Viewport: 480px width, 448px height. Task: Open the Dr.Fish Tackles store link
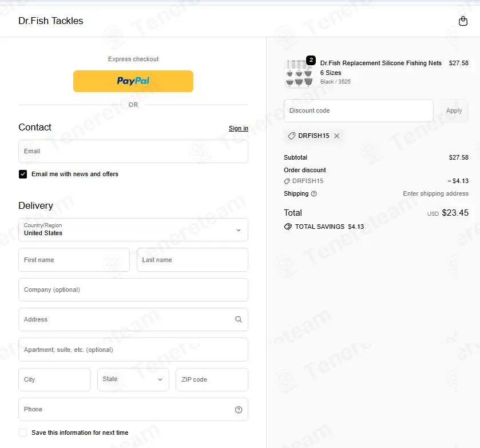(x=51, y=21)
